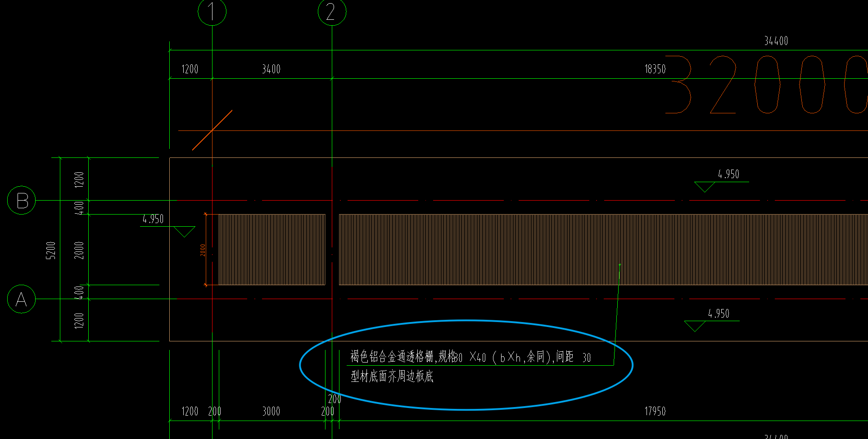Image resolution: width=868 pixels, height=439 pixels.
Task: Select the 200 dimension between bottom 1200 and 3000
Action: [x=215, y=411]
